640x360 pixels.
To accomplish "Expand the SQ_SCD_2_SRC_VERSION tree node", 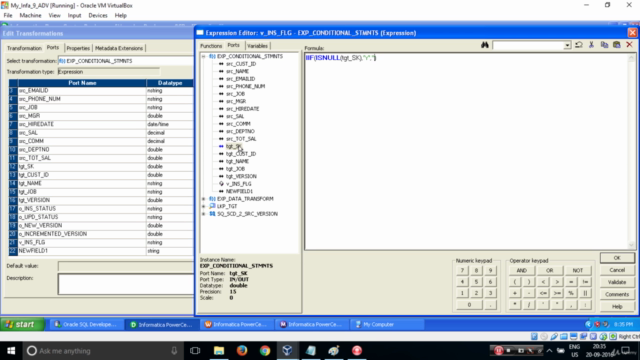I will [x=204, y=214].
